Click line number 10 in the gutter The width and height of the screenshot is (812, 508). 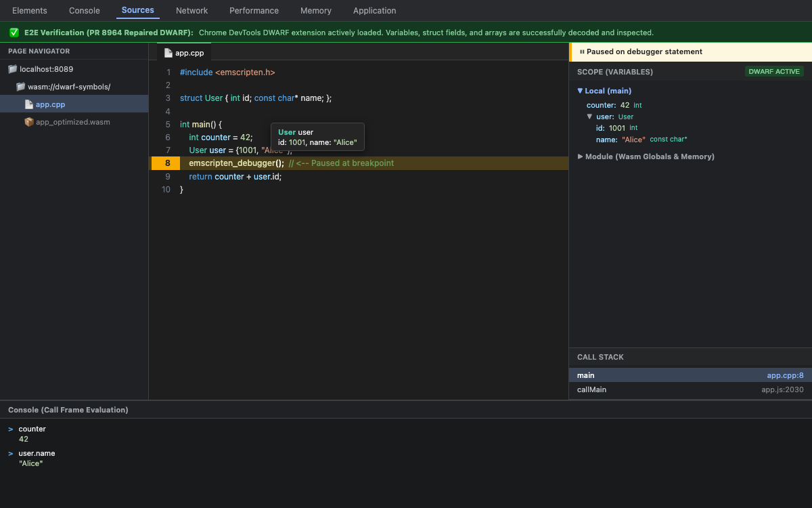click(x=166, y=190)
